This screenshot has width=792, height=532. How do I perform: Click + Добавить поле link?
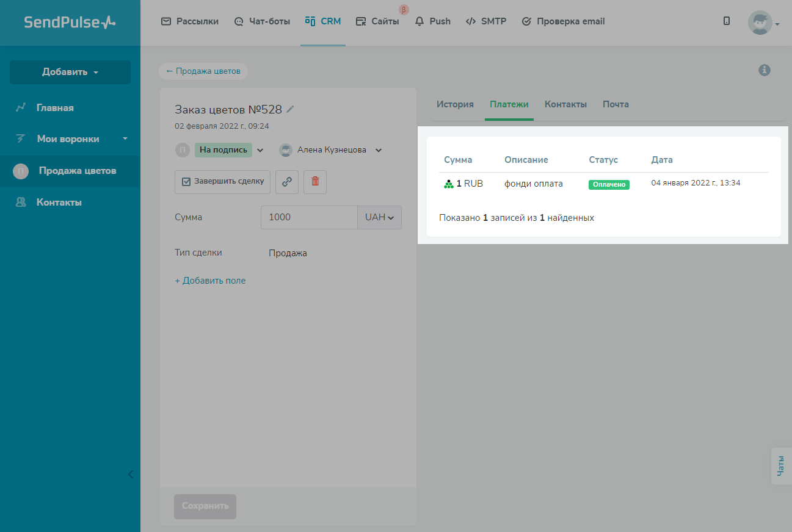click(210, 281)
